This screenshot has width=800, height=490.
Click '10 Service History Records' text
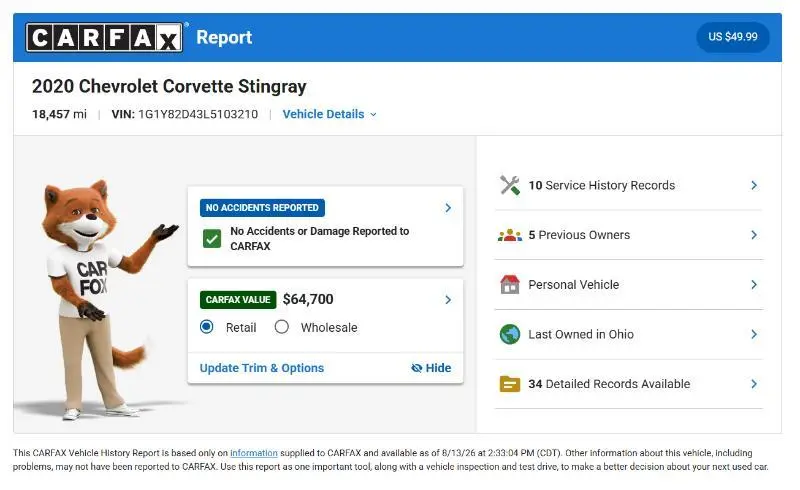pyautogui.click(x=602, y=185)
